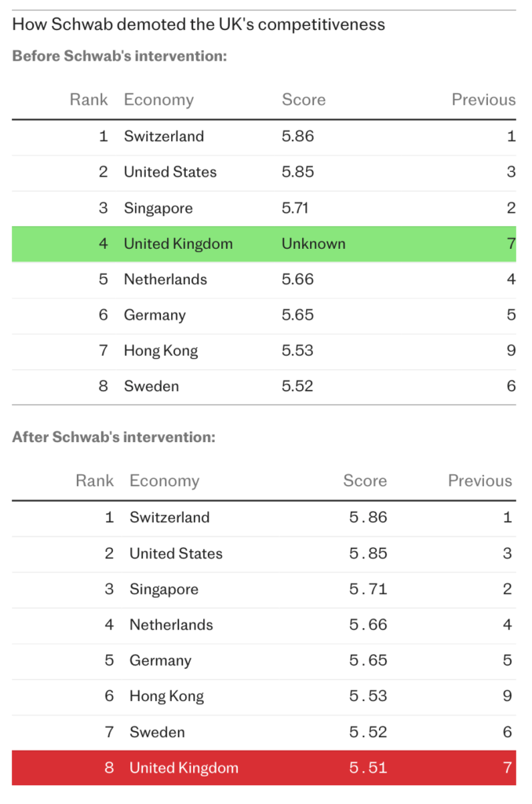Click Germany's 5.65 score in second table

tap(368, 660)
